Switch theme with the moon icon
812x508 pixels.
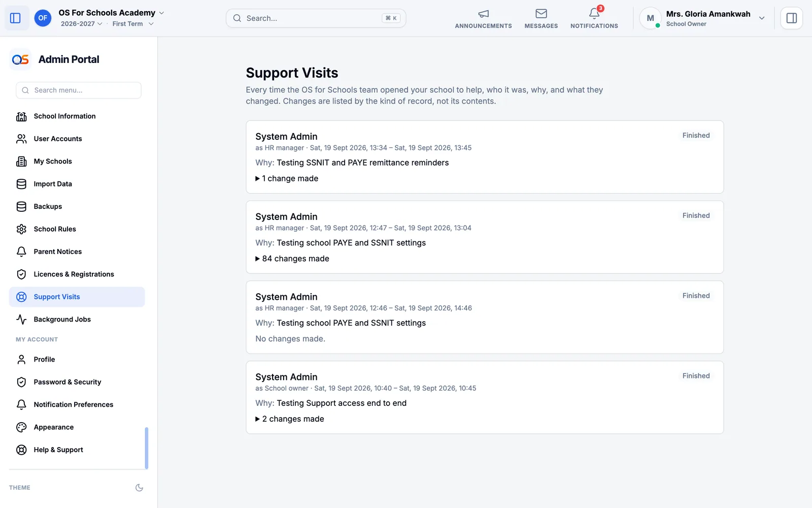(x=139, y=488)
